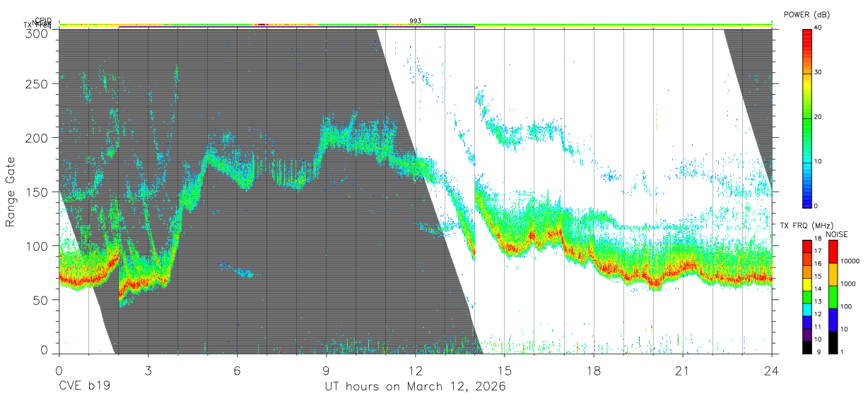This screenshot has height=401, width=868.
Task: Select range gate tick 300
Action: pyautogui.click(x=37, y=33)
